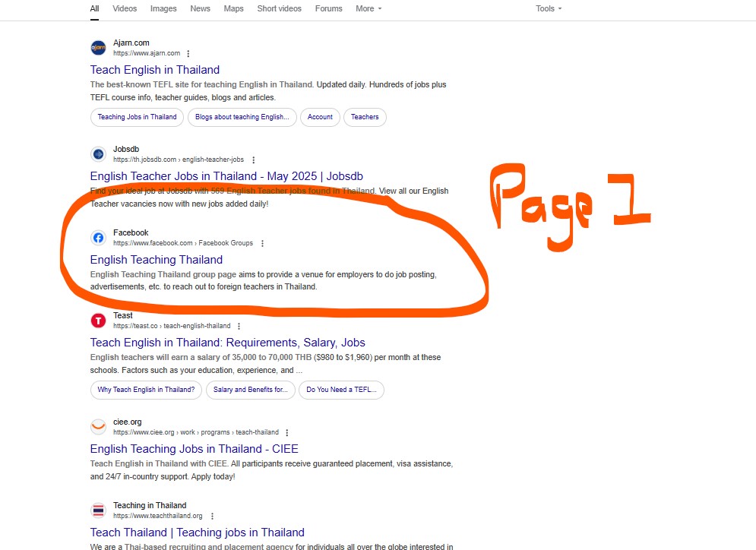Image resolution: width=756 pixels, height=550 pixels.
Task: Expand the More search filter dropdown
Action: (369, 8)
